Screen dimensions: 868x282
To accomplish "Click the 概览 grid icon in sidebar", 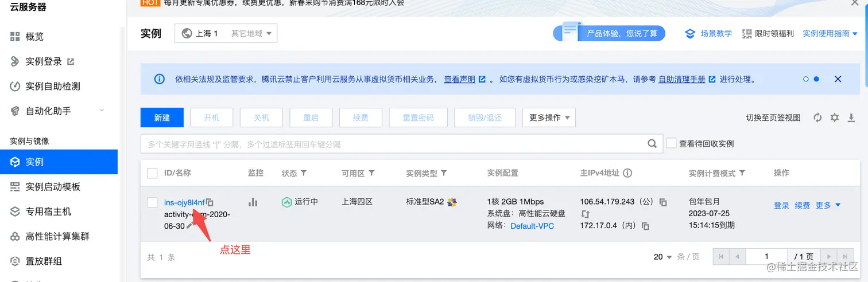I will tap(15, 37).
